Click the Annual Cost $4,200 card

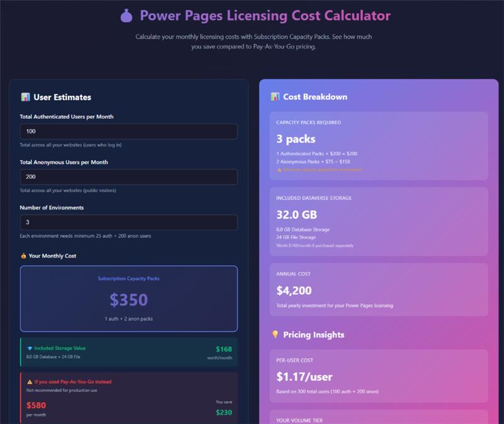[x=379, y=289]
